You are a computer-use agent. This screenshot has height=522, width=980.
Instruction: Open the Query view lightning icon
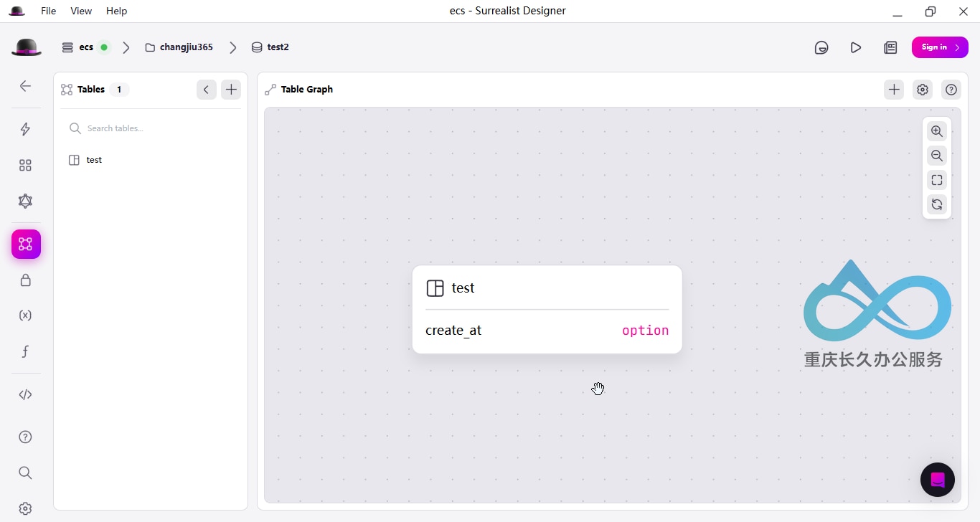25,129
